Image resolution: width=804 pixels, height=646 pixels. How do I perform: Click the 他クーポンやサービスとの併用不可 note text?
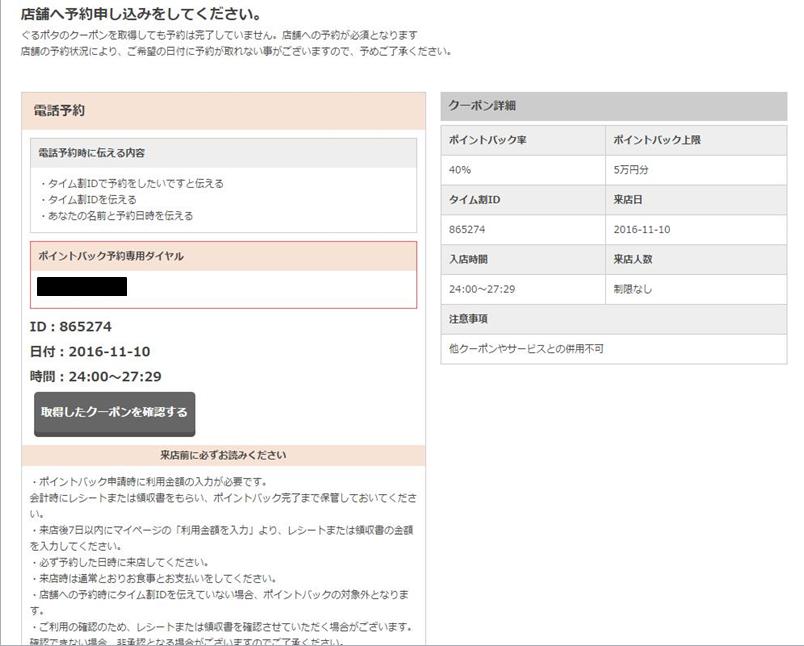[x=527, y=349]
